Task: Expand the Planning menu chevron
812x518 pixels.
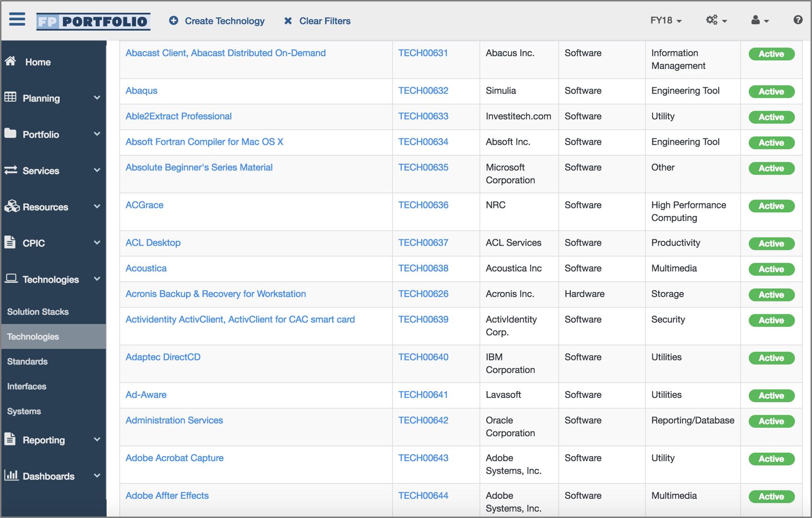Action: click(97, 98)
